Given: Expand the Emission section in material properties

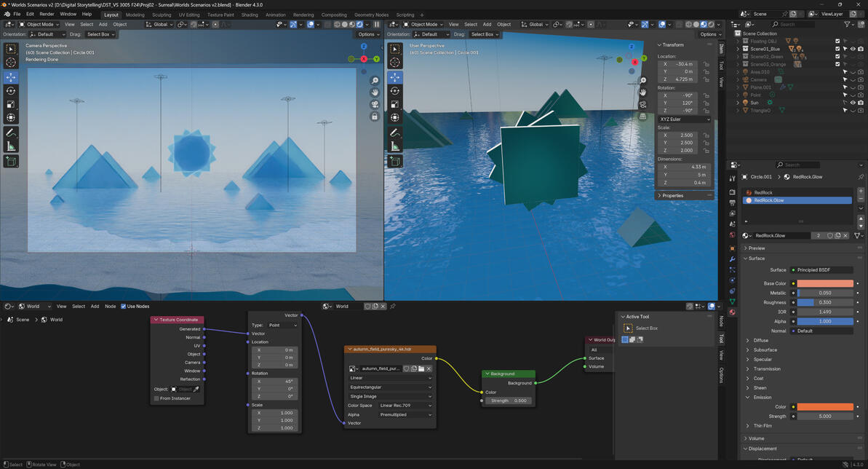Looking at the screenshot, I should click(764, 397).
